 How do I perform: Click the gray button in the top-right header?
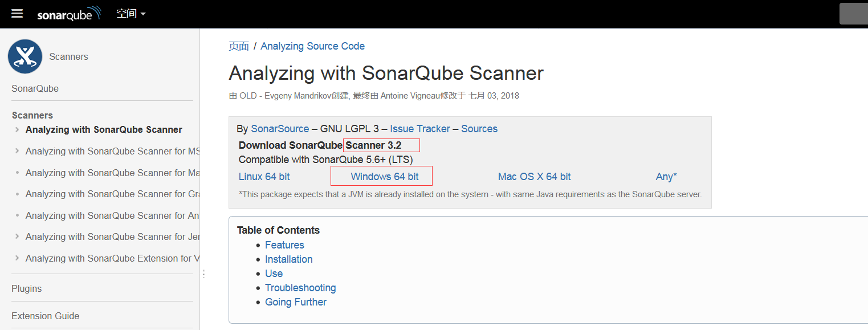click(853, 14)
